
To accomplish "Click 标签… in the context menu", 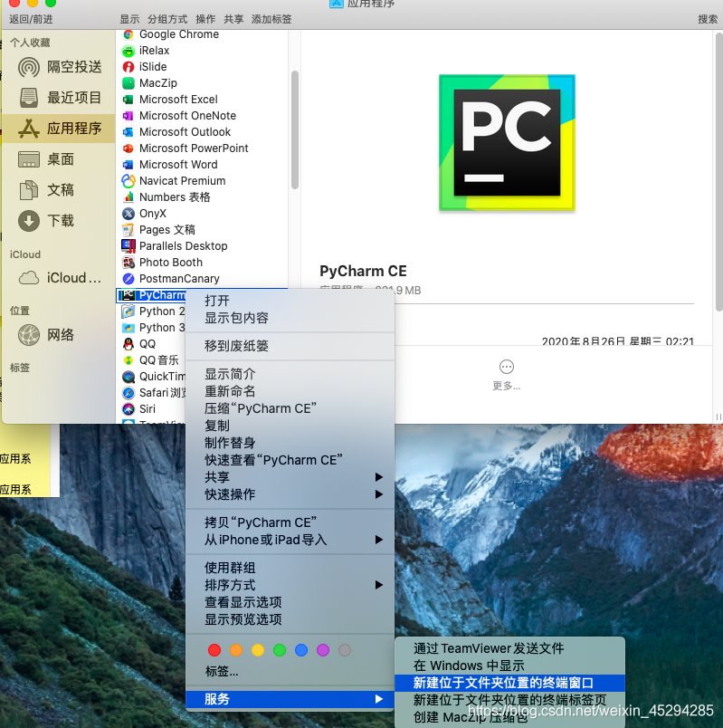I will (222, 671).
